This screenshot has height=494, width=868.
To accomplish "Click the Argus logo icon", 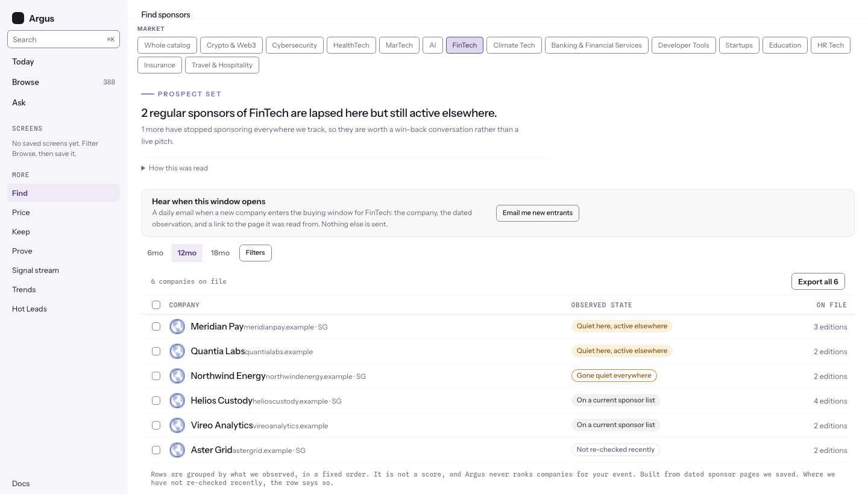I will 18,18.
